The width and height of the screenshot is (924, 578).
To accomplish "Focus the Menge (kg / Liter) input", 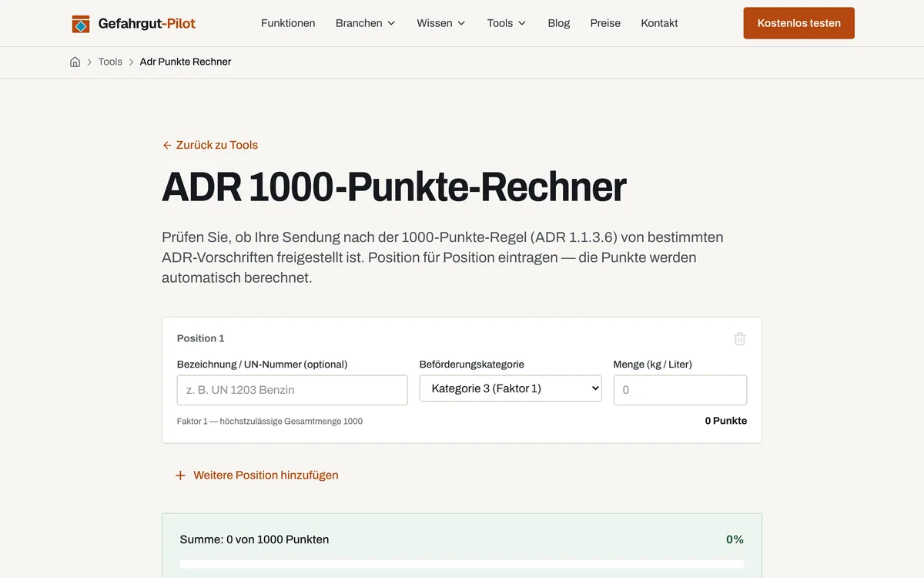I will tap(680, 390).
